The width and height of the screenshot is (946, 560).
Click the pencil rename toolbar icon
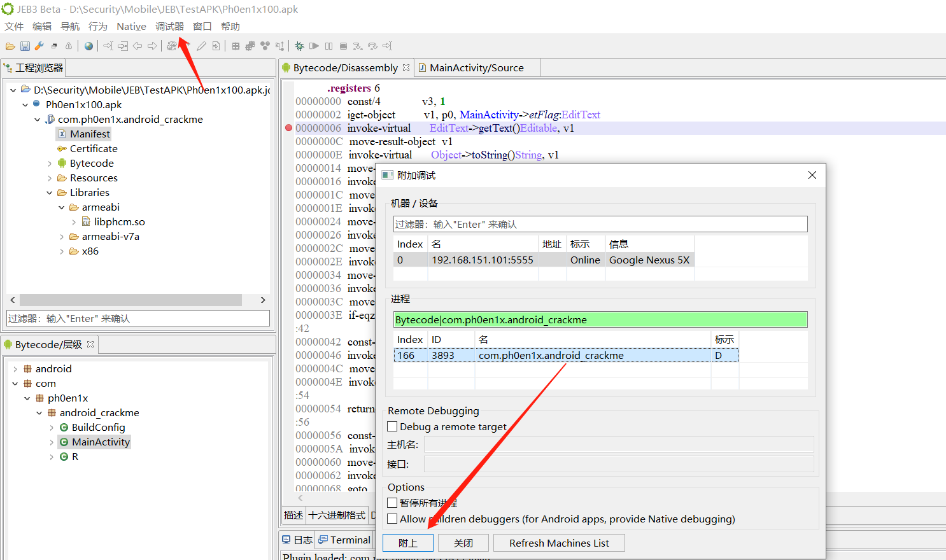201,46
